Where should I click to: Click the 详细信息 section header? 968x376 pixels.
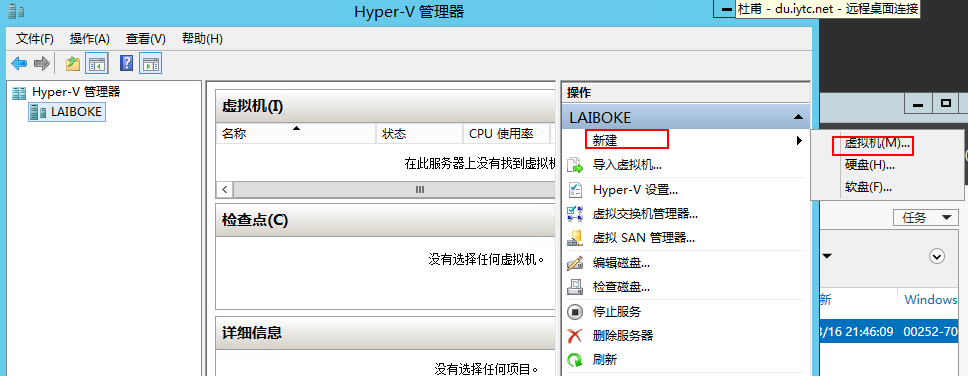tap(386, 333)
